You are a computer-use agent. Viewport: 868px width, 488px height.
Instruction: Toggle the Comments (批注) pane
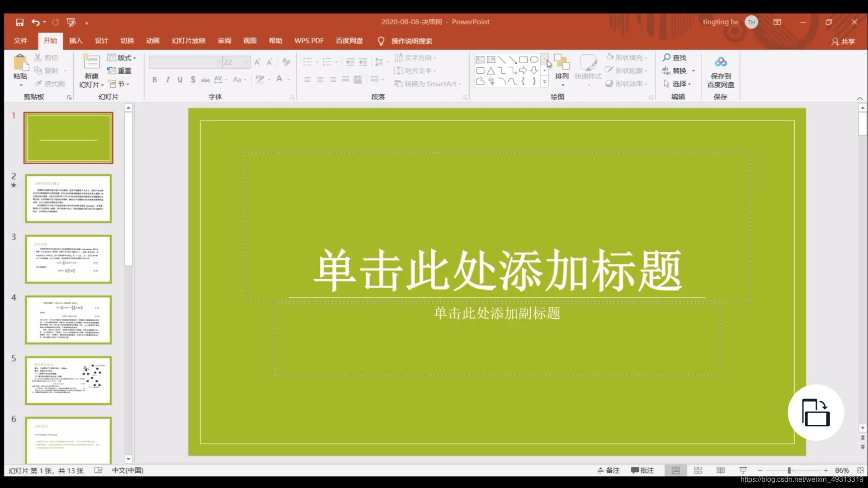click(642, 470)
